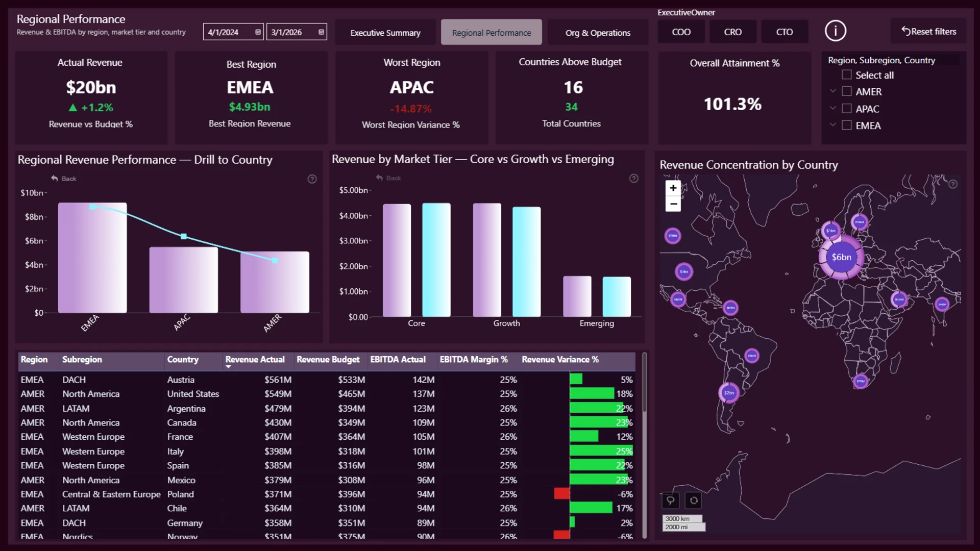Open start date calendar picker icon

pos(258,32)
